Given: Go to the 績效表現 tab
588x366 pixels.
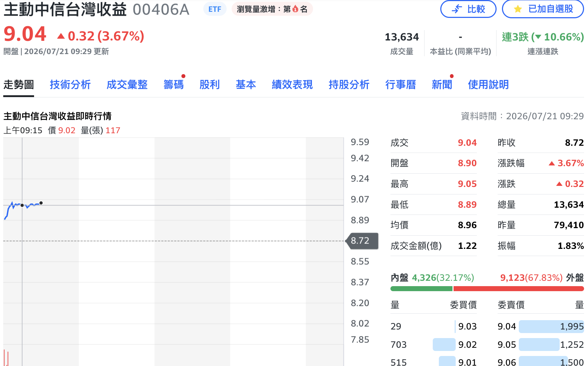Looking at the screenshot, I should 292,85.
